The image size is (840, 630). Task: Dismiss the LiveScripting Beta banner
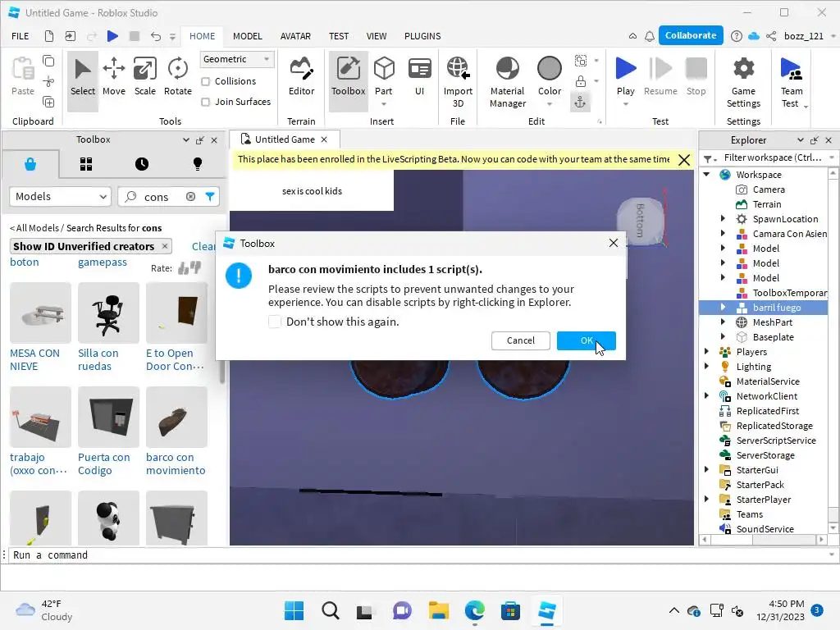[683, 160]
